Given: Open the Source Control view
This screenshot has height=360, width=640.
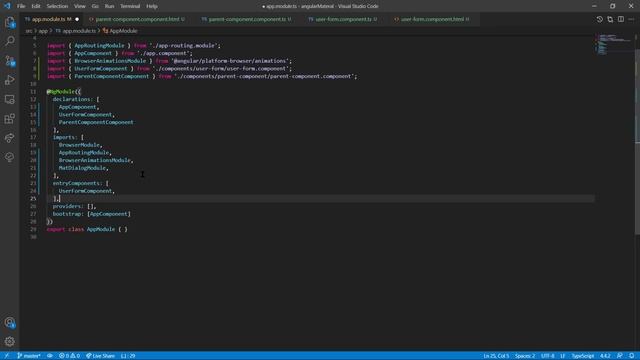Looking at the screenshot, I should click(9, 61).
